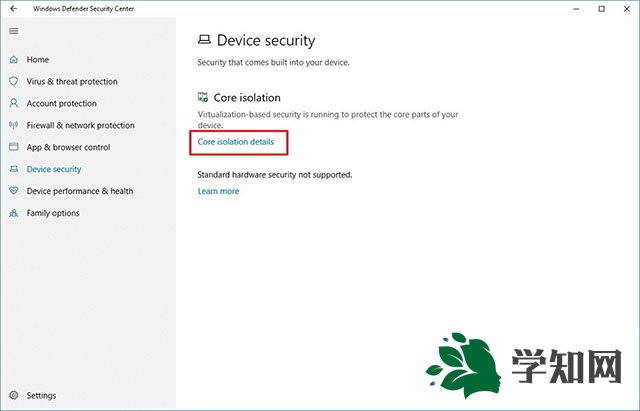Open Core isolation details link
The width and height of the screenshot is (640, 411).
236,142
